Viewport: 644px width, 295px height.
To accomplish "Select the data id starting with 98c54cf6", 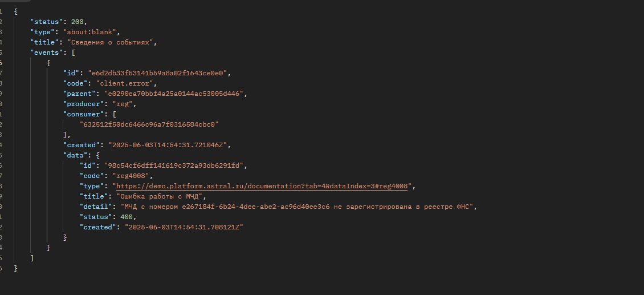I will pyautogui.click(x=173, y=165).
